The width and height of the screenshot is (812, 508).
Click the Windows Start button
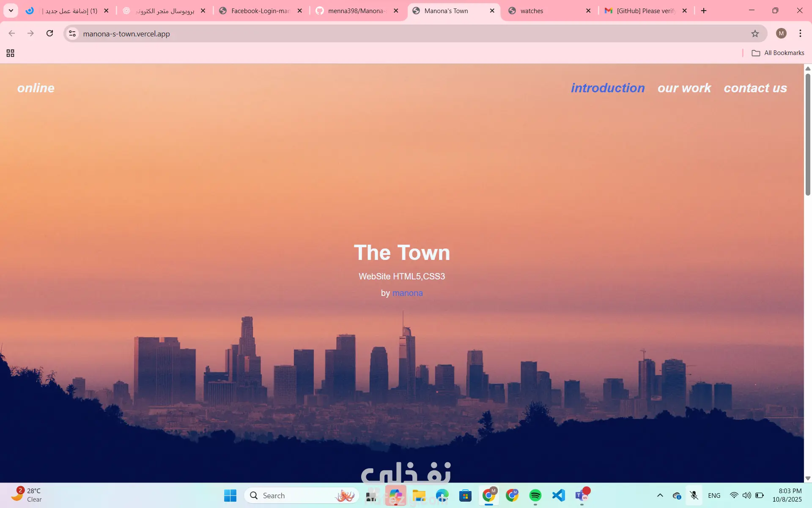[x=230, y=495]
